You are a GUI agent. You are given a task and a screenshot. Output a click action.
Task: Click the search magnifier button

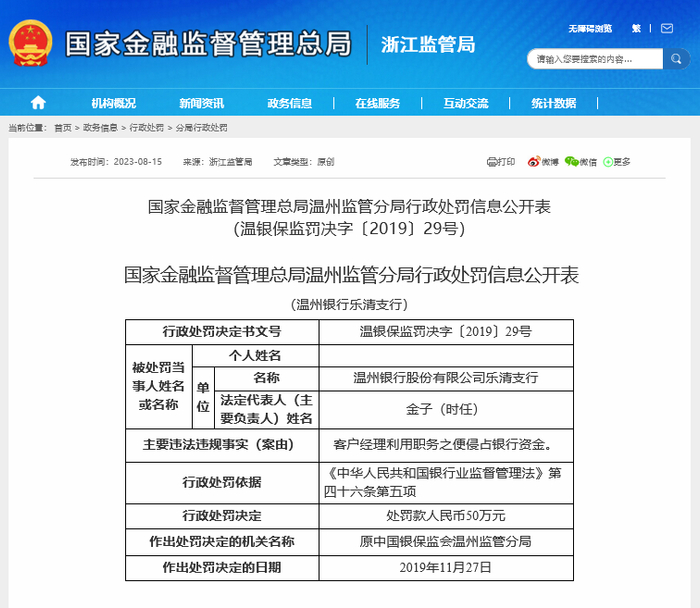pyautogui.click(x=676, y=59)
